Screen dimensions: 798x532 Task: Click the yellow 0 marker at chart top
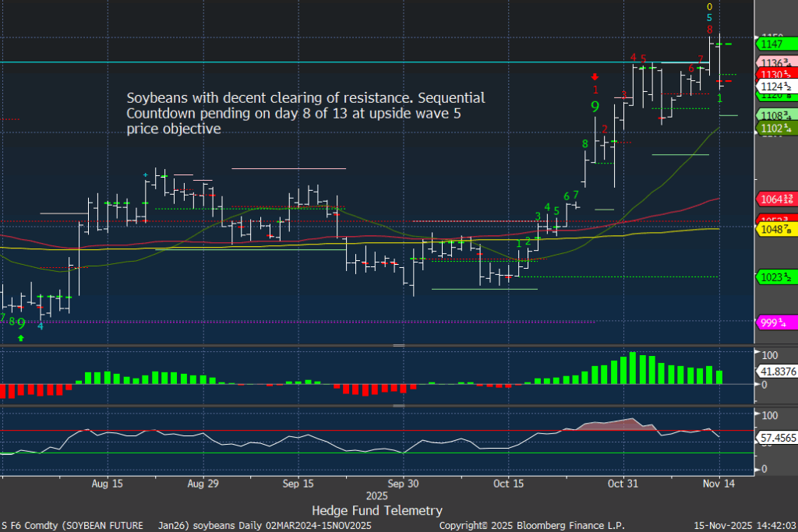pos(709,6)
